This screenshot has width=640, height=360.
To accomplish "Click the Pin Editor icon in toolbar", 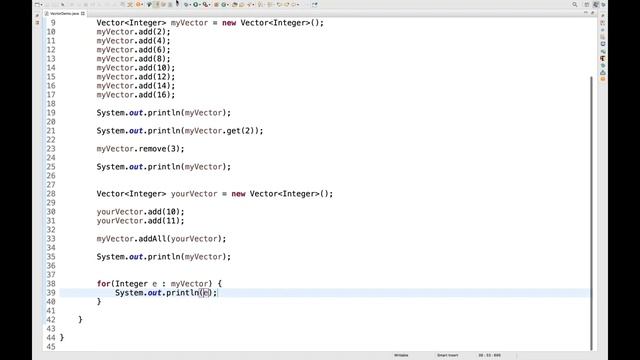I will point(315,4).
